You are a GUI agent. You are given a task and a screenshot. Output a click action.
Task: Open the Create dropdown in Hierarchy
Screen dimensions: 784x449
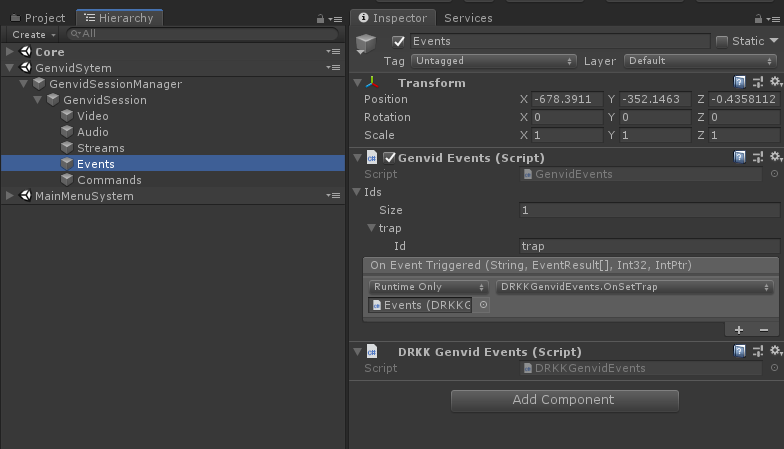click(34, 34)
